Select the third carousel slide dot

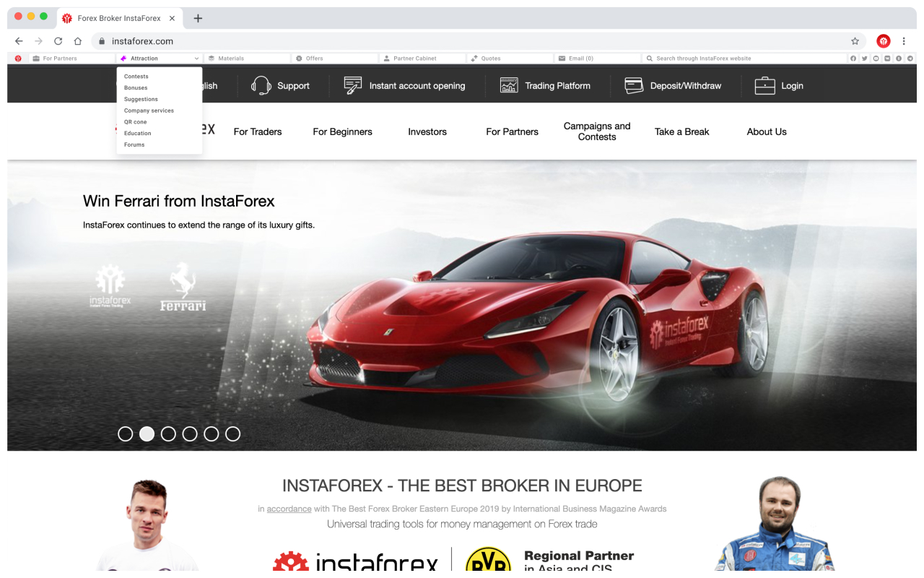168,433
